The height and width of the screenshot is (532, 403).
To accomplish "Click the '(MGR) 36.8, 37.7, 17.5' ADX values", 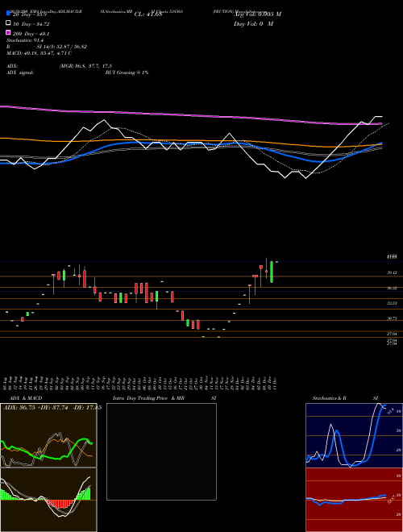I will pyautogui.click(x=85, y=66).
